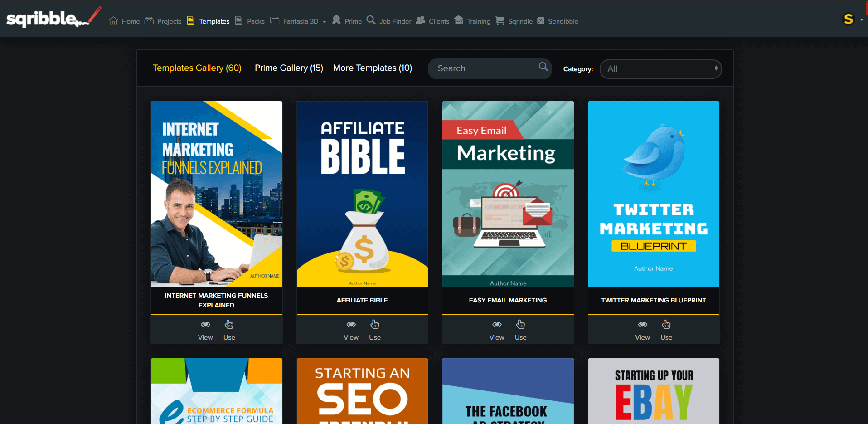Click the Fantasia 3D screen icon
The image size is (868, 424).
pyautogui.click(x=275, y=20)
